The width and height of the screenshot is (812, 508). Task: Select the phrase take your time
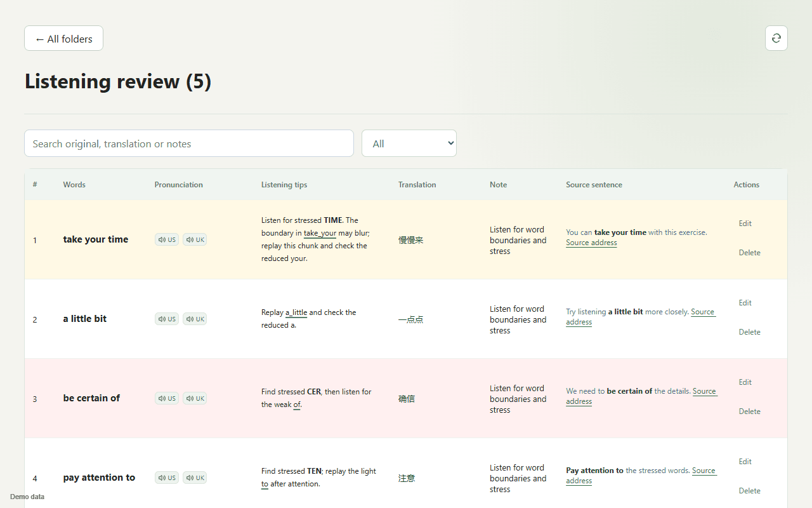96,239
